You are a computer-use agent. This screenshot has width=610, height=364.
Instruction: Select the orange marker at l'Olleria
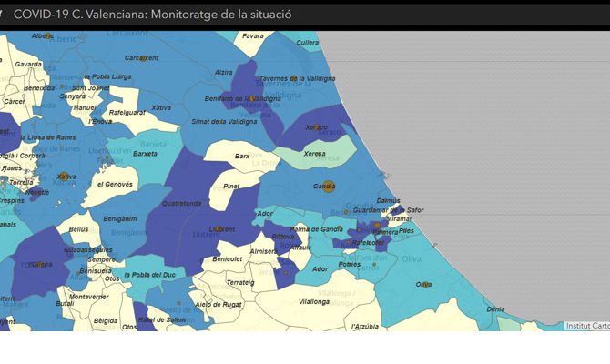click(40, 265)
